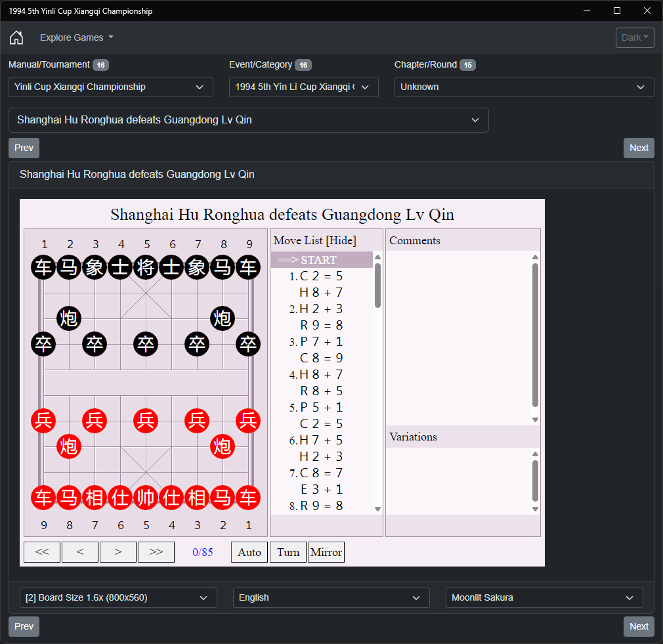Select the black General piece at top
This screenshot has height=644, width=663.
pyautogui.click(x=146, y=267)
